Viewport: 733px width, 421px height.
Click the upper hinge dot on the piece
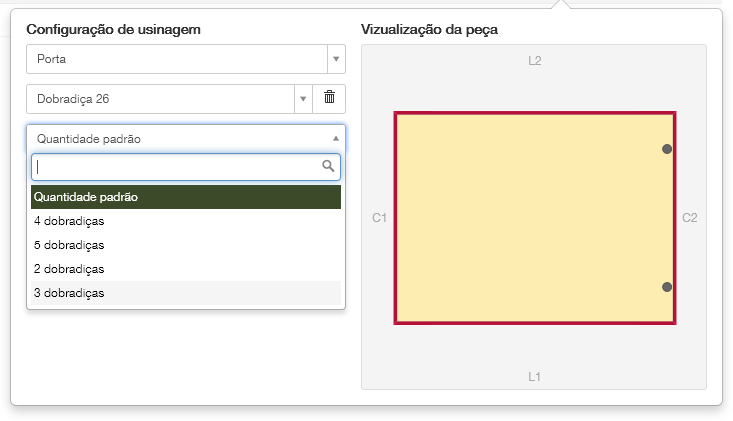coord(667,149)
